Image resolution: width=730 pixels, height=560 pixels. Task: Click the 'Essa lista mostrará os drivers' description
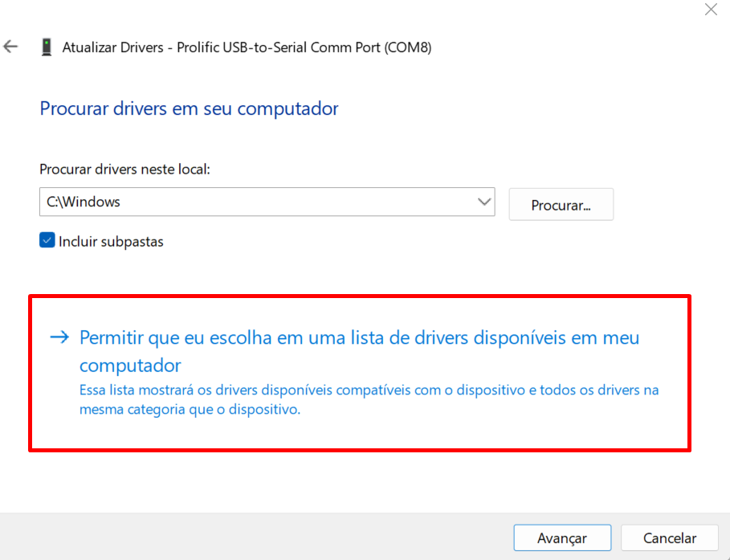pyautogui.click(x=369, y=390)
